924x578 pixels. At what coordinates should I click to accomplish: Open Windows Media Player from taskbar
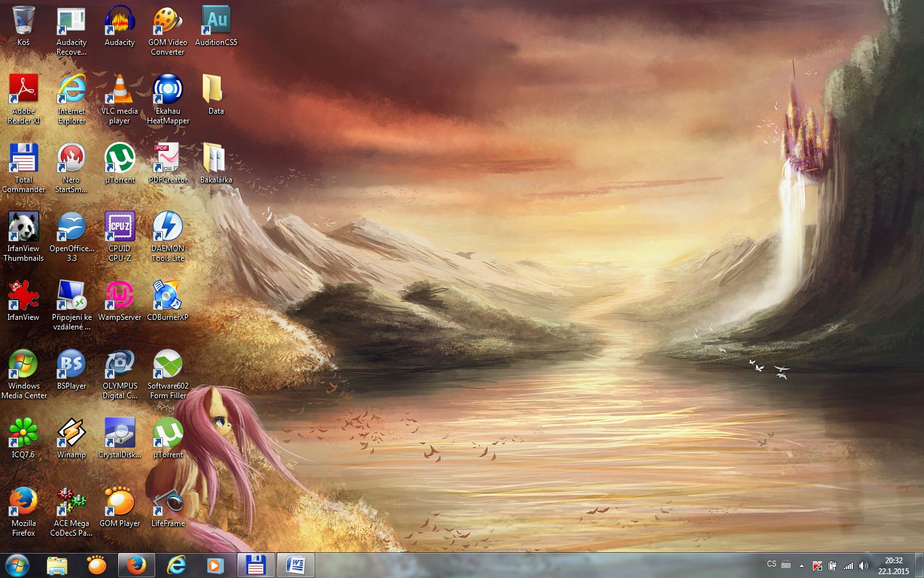tap(216, 565)
